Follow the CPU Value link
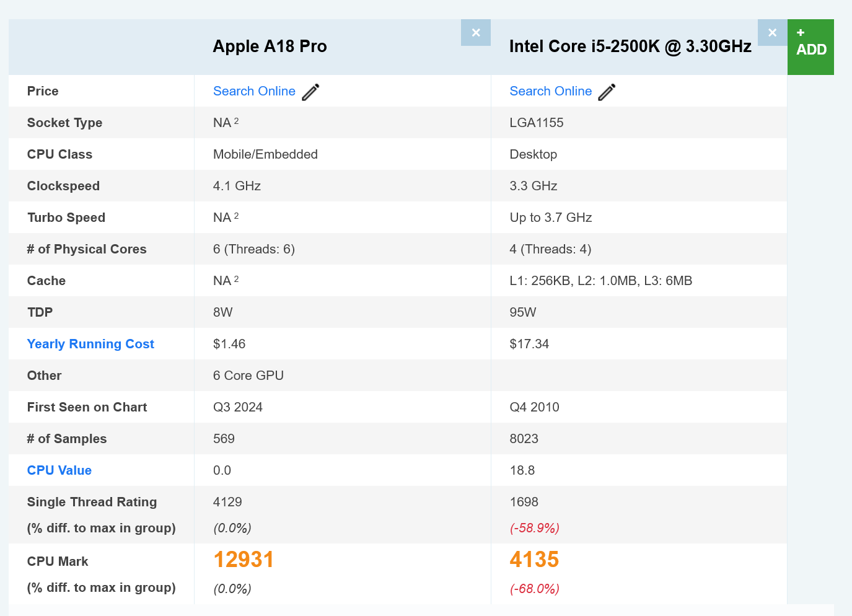 pyautogui.click(x=59, y=470)
